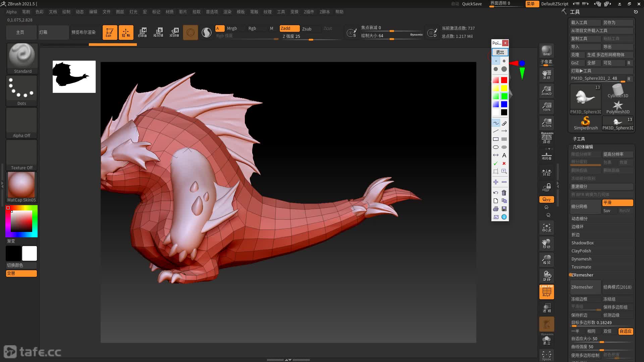The height and width of the screenshot is (362, 644).
Task: Click the floppy save icon in Pointer palette
Action: (x=504, y=209)
